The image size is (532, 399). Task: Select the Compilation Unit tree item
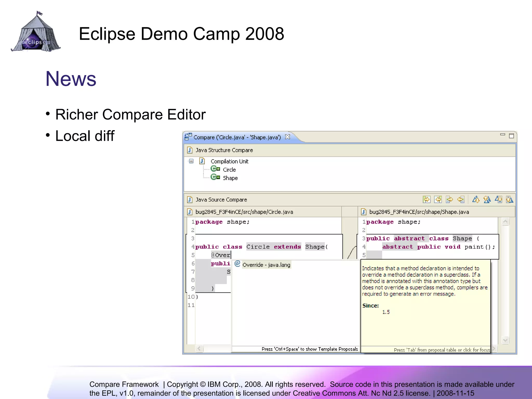(x=229, y=161)
